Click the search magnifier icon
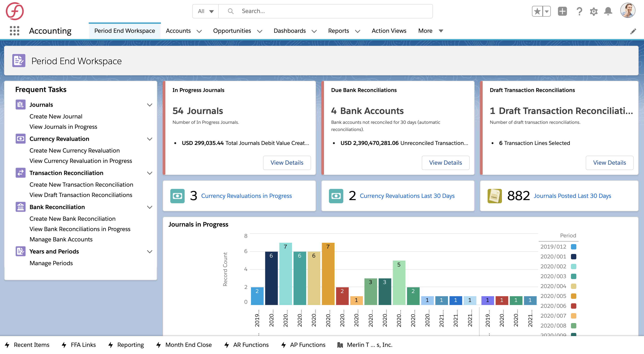 [x=231, y=11]
